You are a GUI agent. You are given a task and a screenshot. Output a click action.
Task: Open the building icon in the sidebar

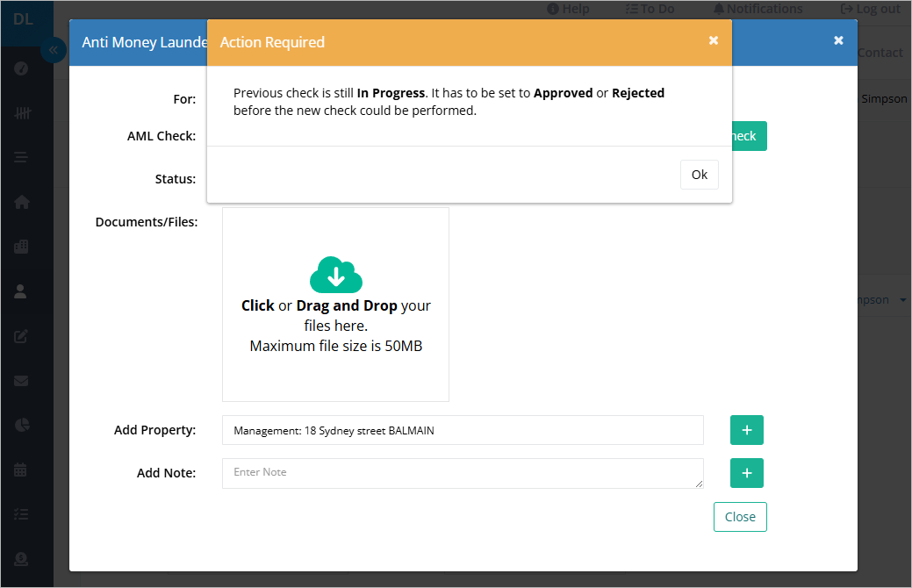pos(22,247)
